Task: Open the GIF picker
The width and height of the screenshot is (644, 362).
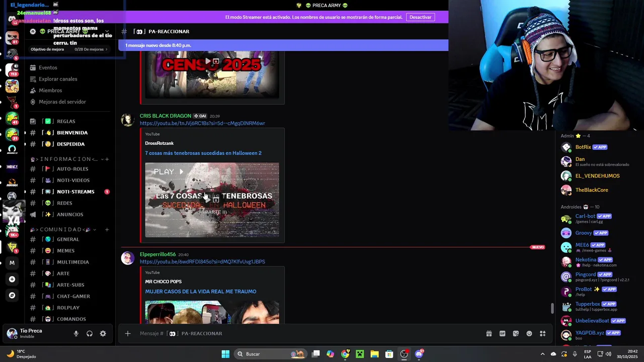Action: click(502, 333)
